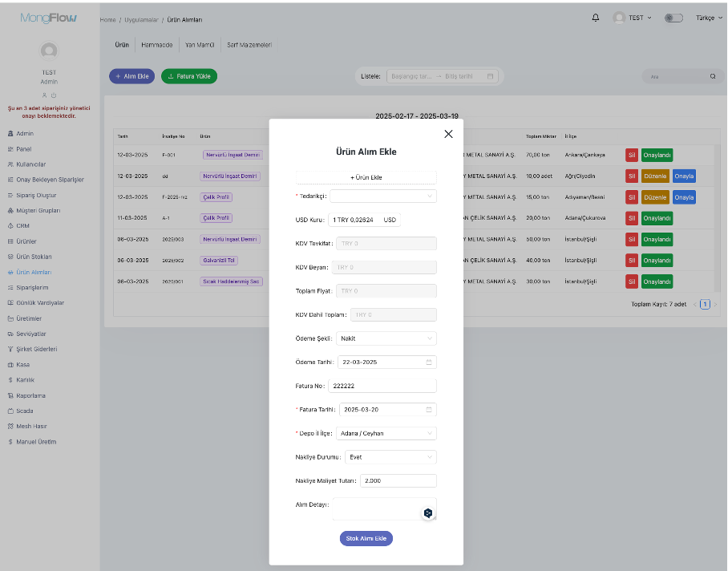Click the Manuel Üretim sidebar icon

coord(10,441)
